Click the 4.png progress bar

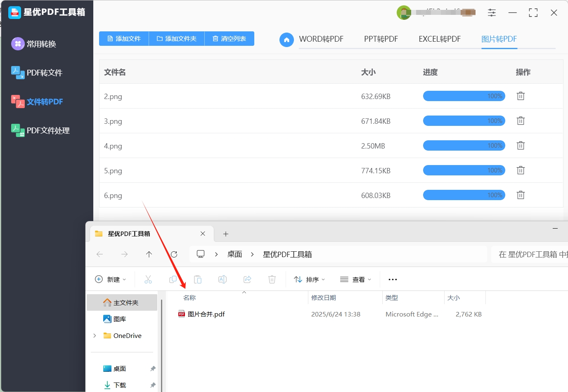pyautogui.click(x=464, y=146)
